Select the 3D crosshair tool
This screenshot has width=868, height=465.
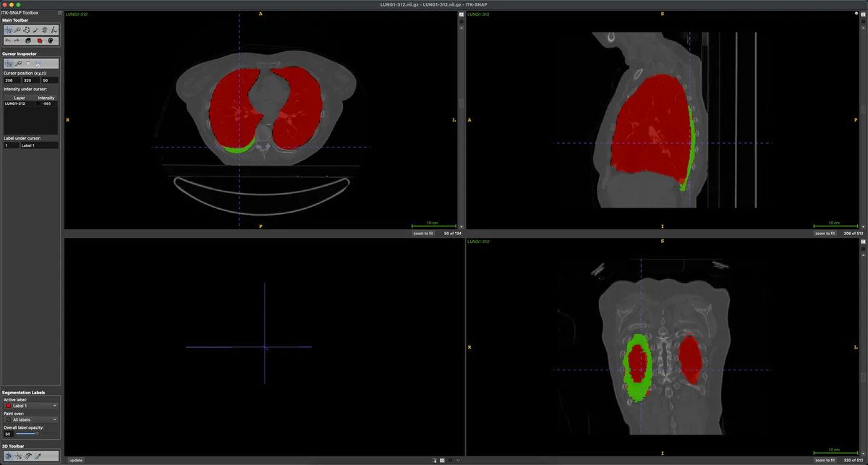(18, 456)
